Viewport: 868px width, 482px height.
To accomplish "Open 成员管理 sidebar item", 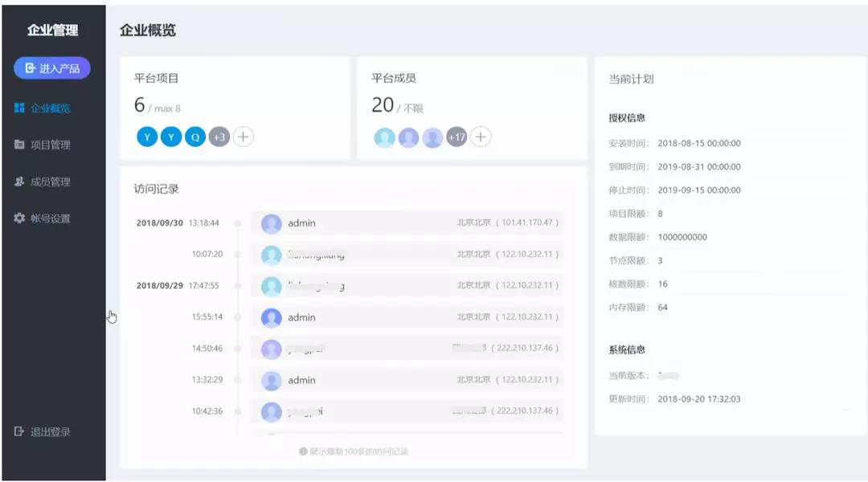I will point(50,182).
